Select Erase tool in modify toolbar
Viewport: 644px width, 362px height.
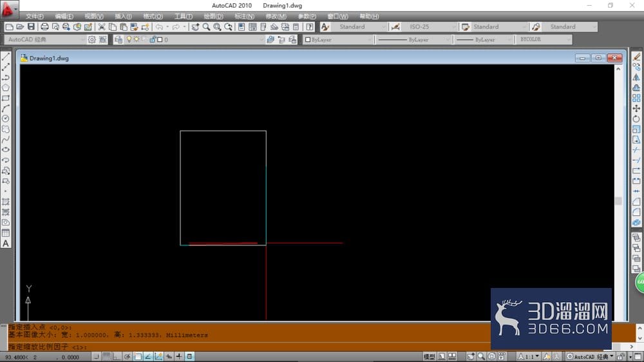tap(636, 57)
